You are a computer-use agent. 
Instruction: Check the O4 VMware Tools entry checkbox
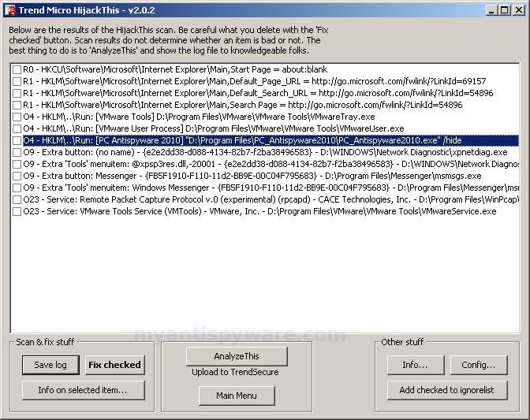click(17, 117)
